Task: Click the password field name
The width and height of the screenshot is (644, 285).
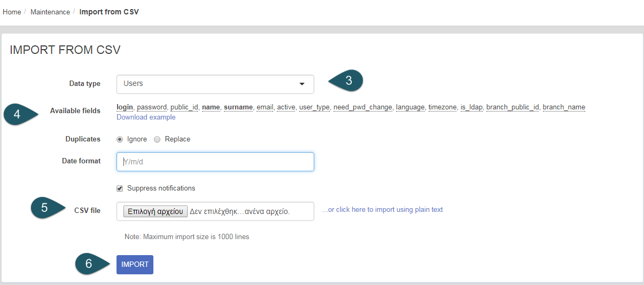Action: coord(152,107)
